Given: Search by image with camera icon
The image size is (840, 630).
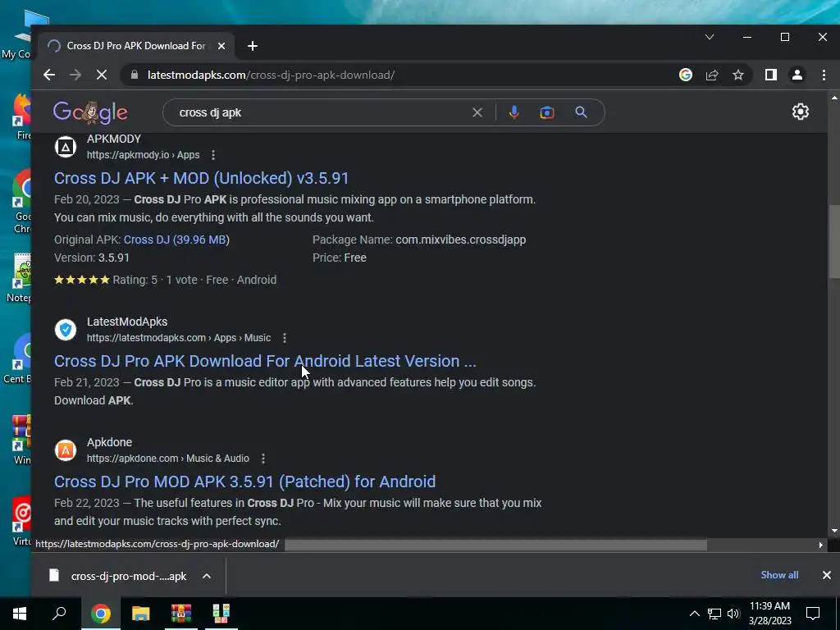Looking at the screenshot, I should (547, 112).
